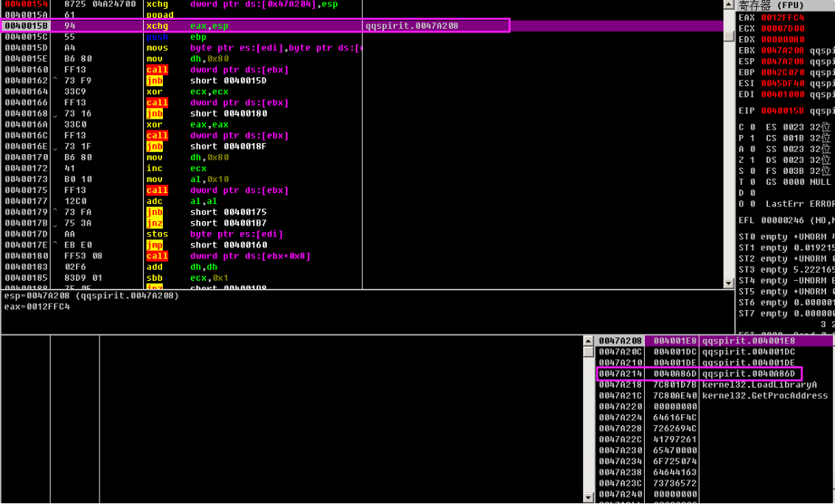Toggle the Z zero flag value
This screenshot has height=504, width=835.
[751, 160]
